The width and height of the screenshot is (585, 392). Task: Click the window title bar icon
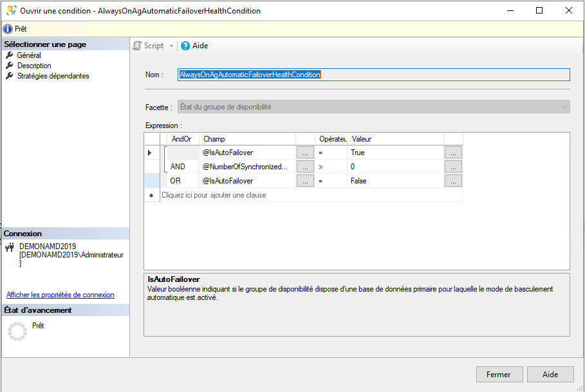11,11
